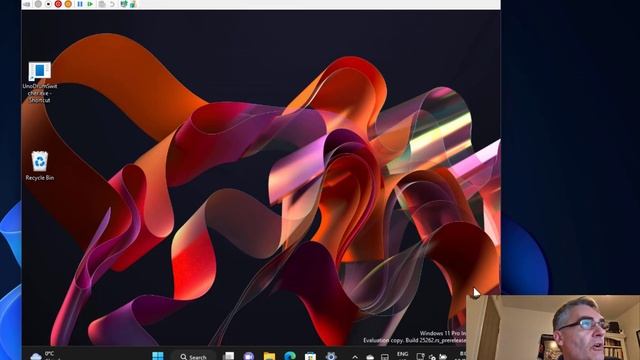This screenshot has height=360, width=640.
Task: Expand the hidden system tray icons chevron
Action: point(355,357)
